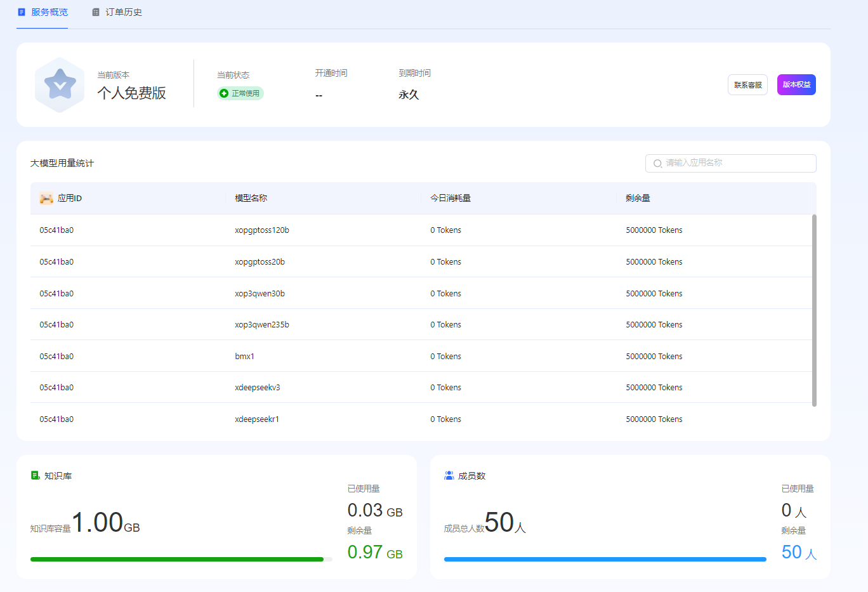Click the magnifier icon in the search box
Image resolution: width=868 pixels, height=592 pixels.
[x=657, y=164]
